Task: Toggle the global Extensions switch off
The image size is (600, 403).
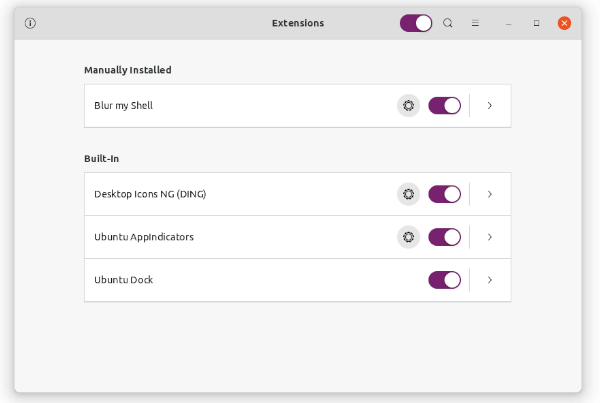Action: [x=416, y=23]
